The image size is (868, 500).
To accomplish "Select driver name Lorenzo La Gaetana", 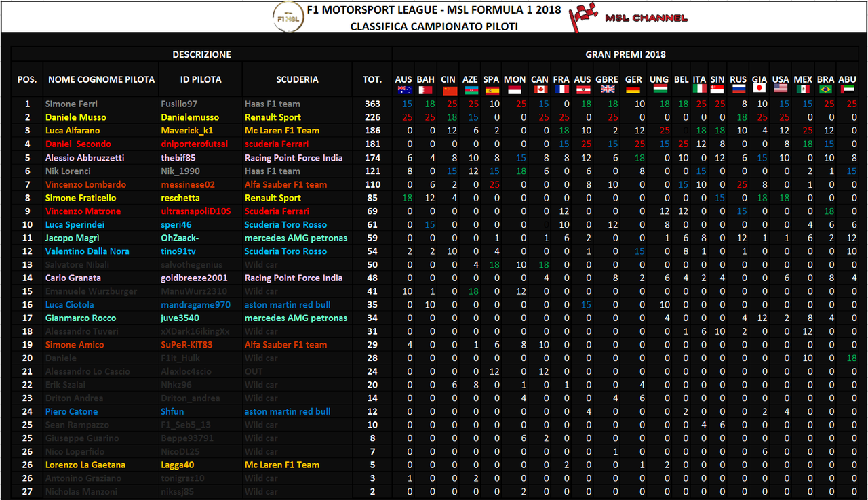I will click(85, 465).
